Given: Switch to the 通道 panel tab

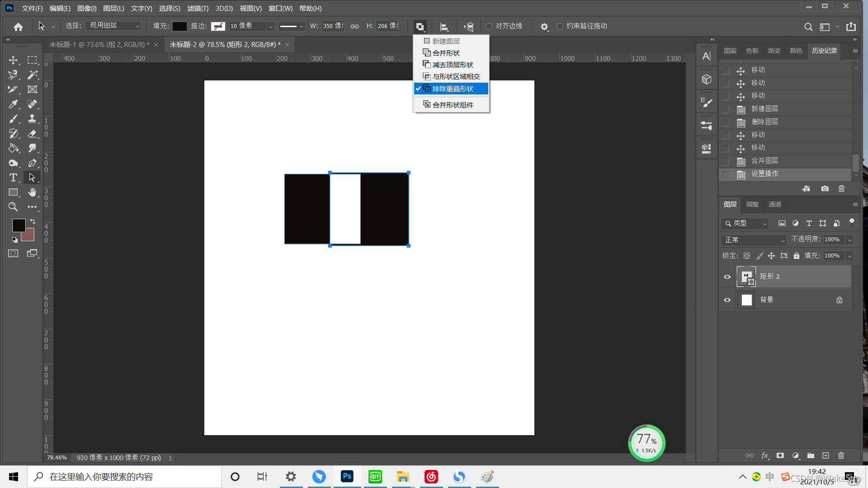Looking at the screenshot, I should tap(774, 204).
